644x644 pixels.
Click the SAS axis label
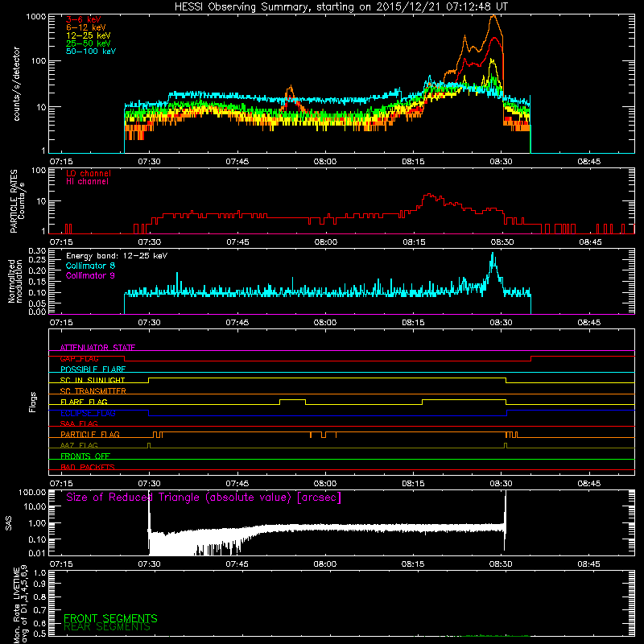8,523
